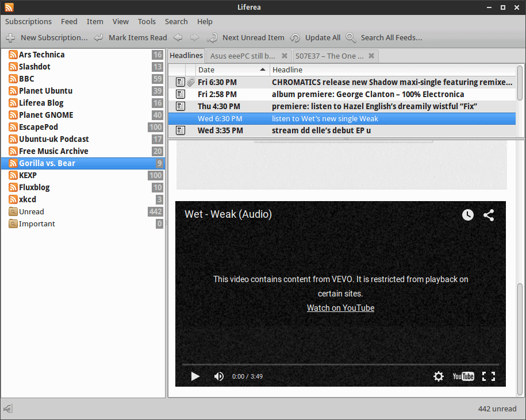The width and height of the screenshot is (526, 420).
Task: Click the video progress seek bar
Action: 340,364
